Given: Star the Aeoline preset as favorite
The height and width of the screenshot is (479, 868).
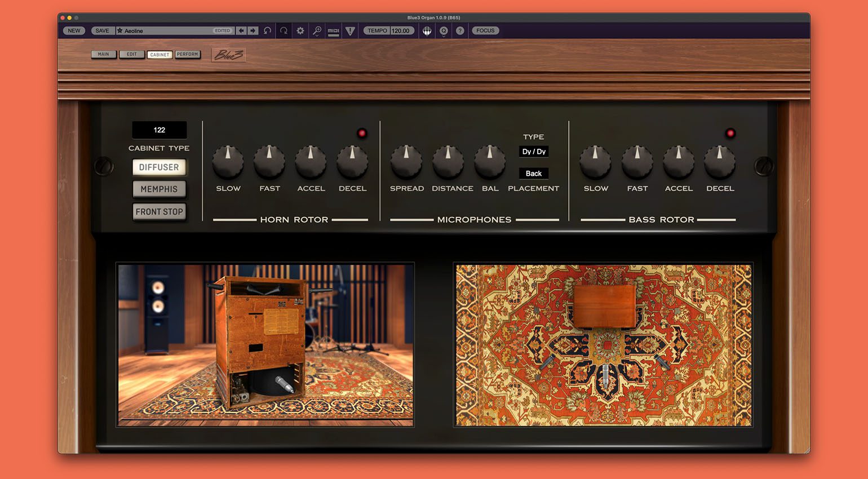Looking at the screenshot, I should tap(119, 30).
